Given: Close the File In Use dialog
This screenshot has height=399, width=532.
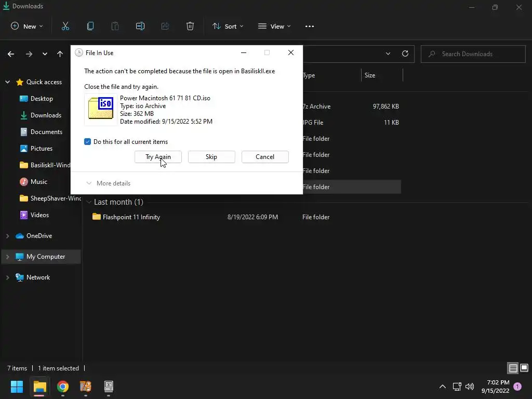Looking at the screenshot, I should (x=291, y=52).
